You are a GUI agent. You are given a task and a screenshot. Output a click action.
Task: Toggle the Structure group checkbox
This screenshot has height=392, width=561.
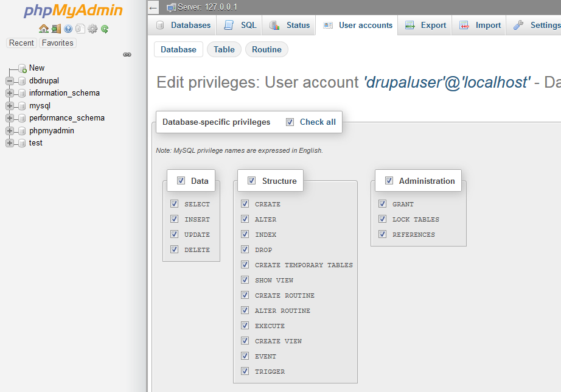point(251,180)
